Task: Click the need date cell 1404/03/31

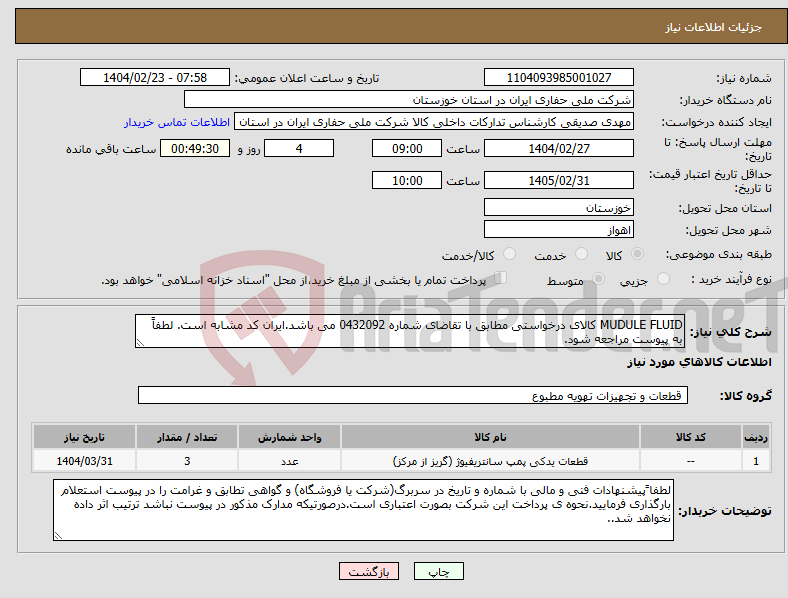Action: coord(84,461)
